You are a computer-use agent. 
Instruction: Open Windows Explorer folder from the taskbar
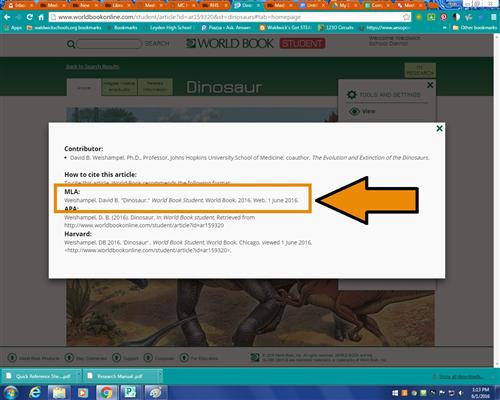[x=59, y=393]
